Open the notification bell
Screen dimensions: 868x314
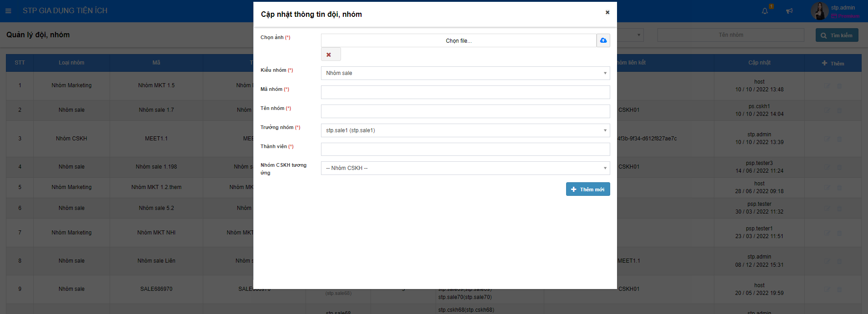click(x=765, y=11)
